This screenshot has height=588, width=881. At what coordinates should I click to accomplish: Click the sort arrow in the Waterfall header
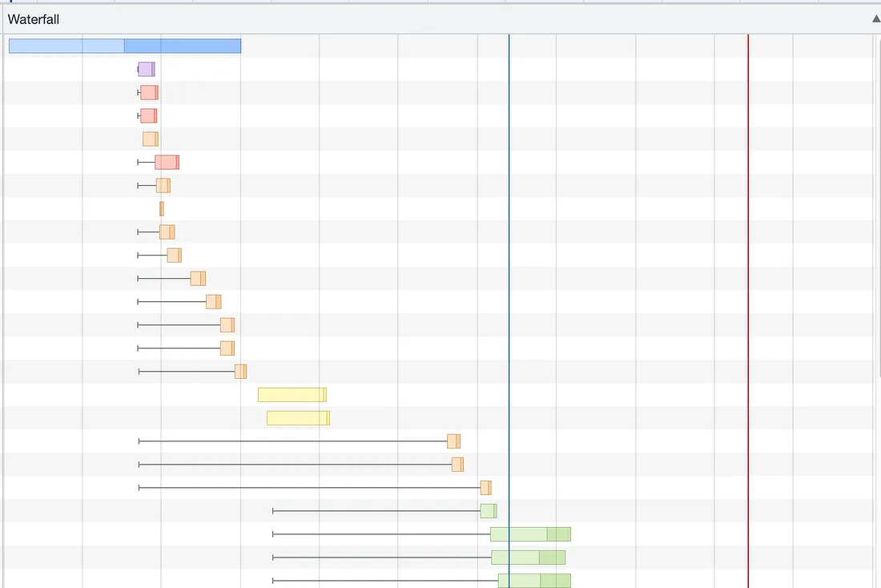point(875,19)
